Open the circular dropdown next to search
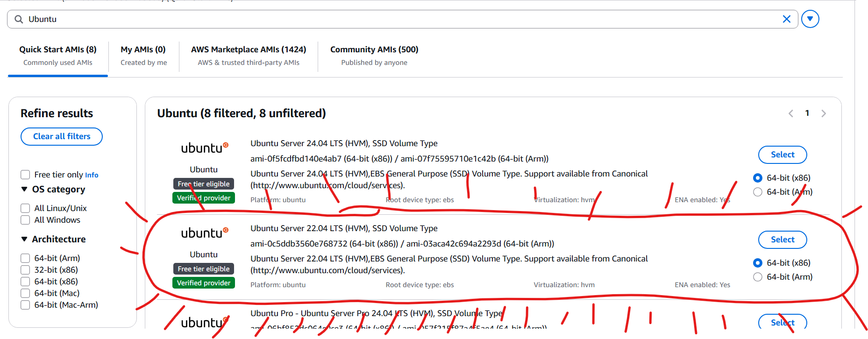This screenshot has width=868, height=339. (x=810, y=19)
